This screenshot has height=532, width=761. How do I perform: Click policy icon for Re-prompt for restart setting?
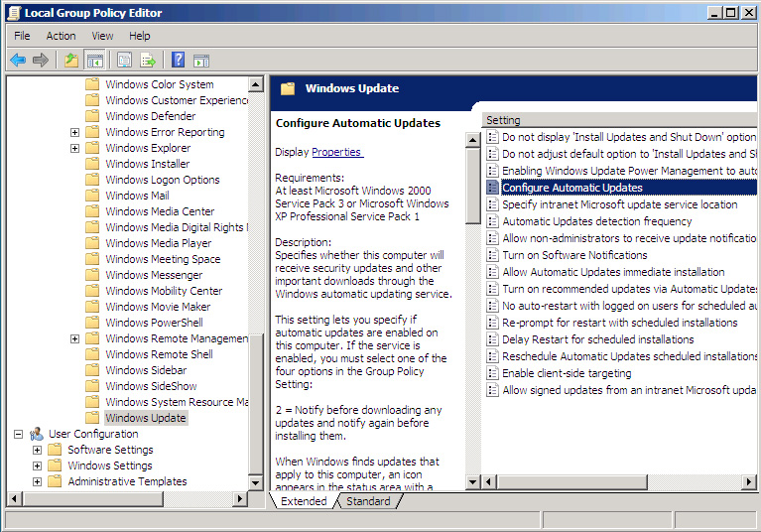[x=492, y=323]
